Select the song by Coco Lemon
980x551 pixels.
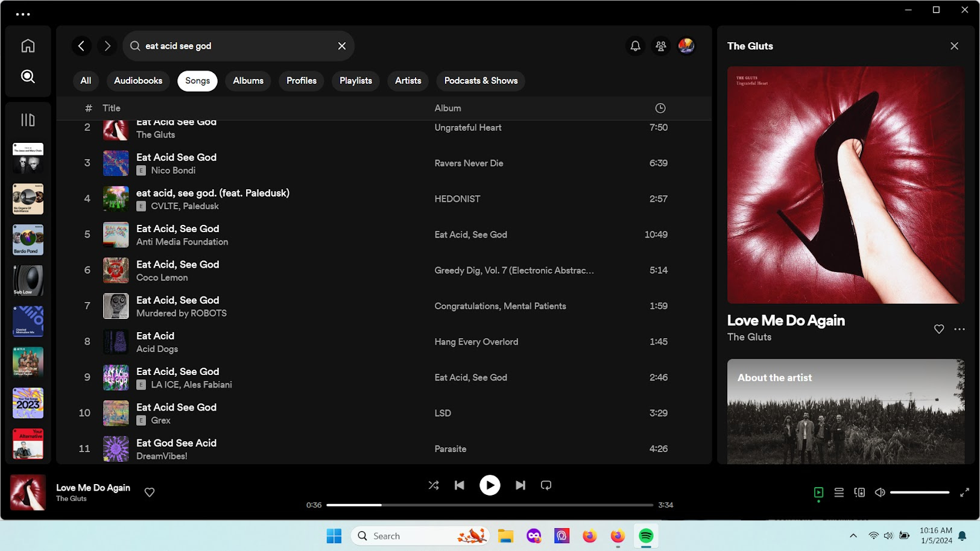384,271
